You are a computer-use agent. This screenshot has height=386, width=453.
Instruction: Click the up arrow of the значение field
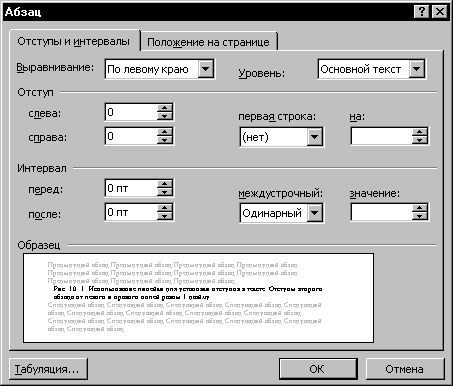(x=420, y=208)
